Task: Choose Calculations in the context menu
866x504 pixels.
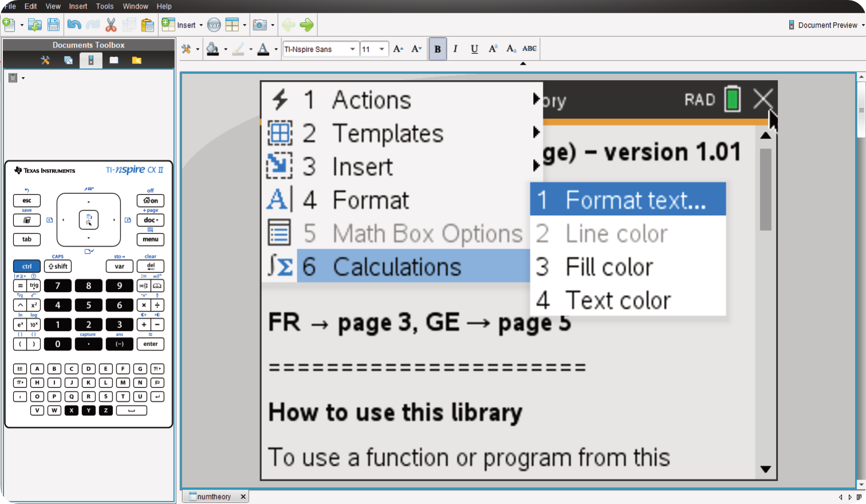Action: 396,267
